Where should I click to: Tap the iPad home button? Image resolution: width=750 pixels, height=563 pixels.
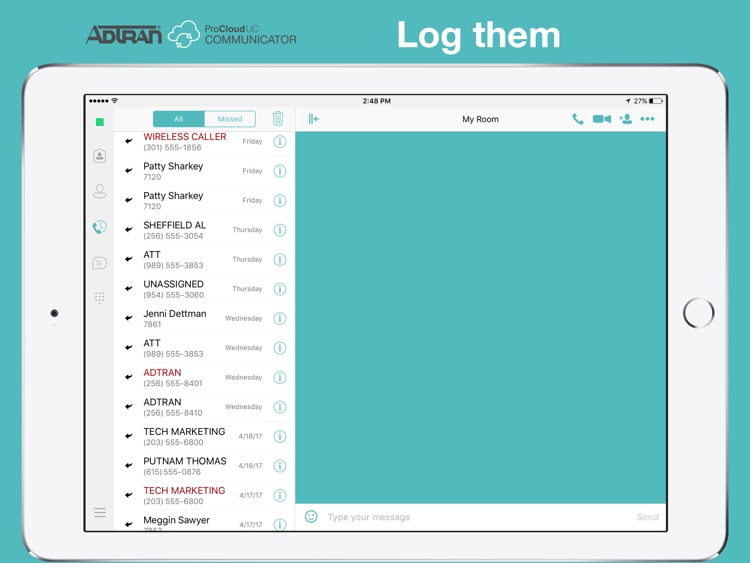tap(699, 313)
